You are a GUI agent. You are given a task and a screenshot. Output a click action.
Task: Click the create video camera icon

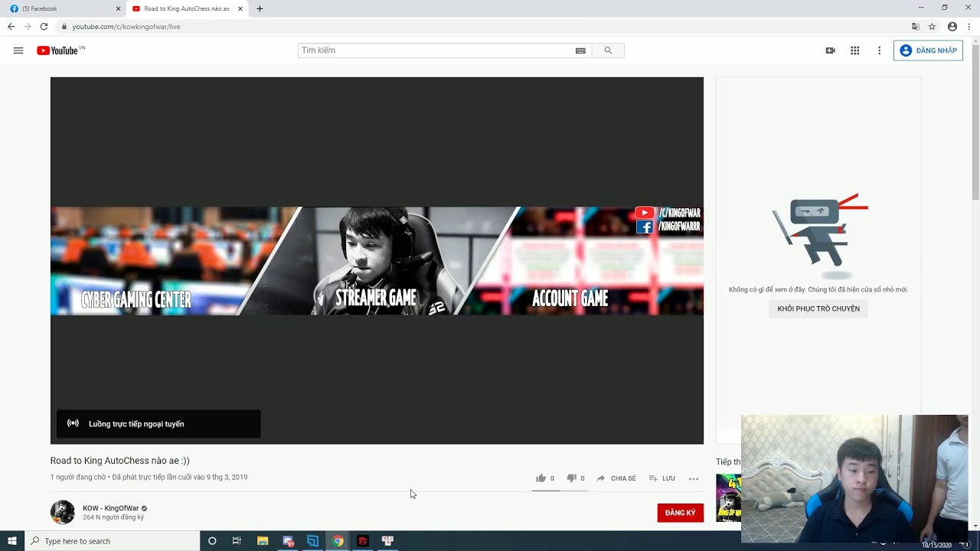tap(830, 51)
